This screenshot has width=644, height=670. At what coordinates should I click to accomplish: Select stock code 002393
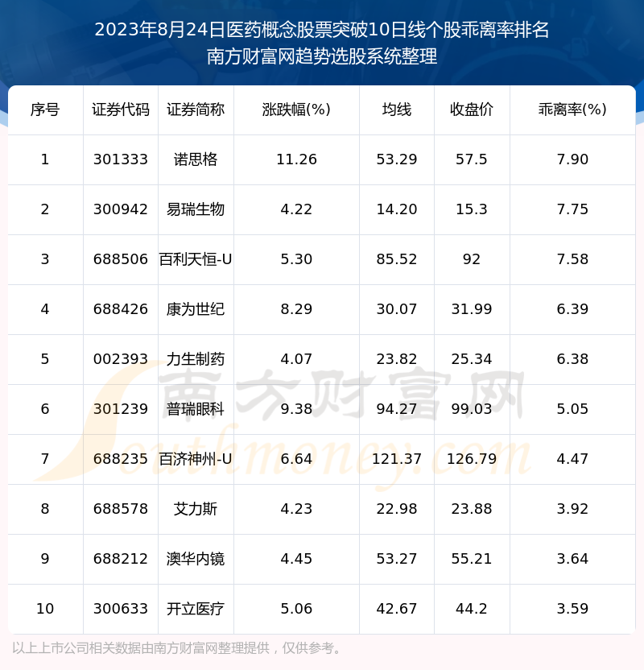[121, 359]
